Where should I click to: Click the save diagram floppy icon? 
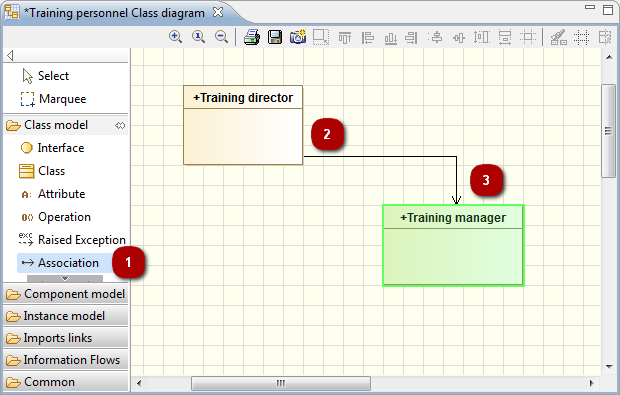coord(275,37)
